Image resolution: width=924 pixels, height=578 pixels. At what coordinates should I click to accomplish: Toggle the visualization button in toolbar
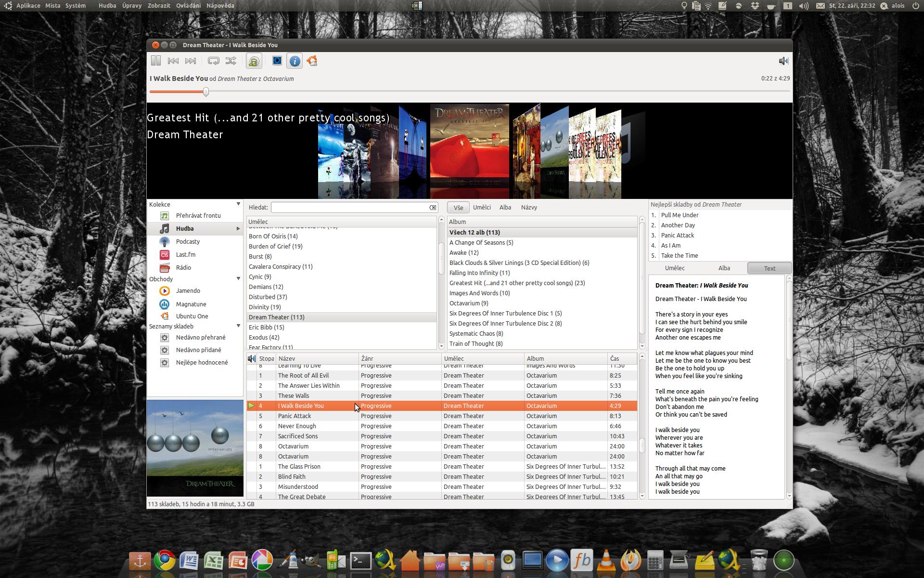point(277,61)
